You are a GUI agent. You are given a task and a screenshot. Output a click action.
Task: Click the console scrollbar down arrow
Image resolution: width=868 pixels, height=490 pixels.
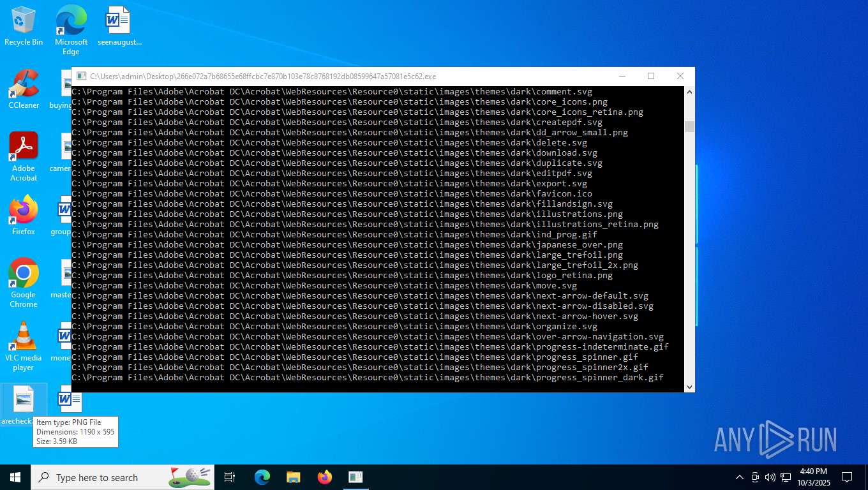click(689, 387)
